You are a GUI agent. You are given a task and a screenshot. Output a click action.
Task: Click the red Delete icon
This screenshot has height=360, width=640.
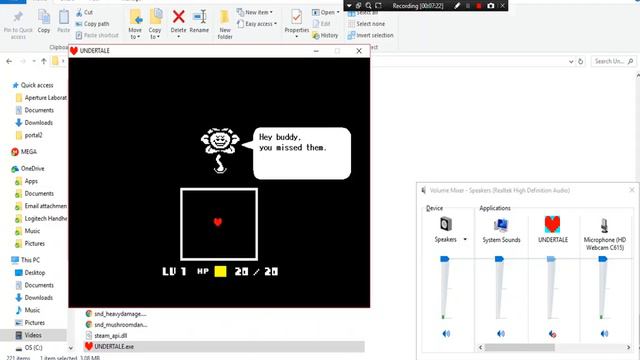click(178, 17)
